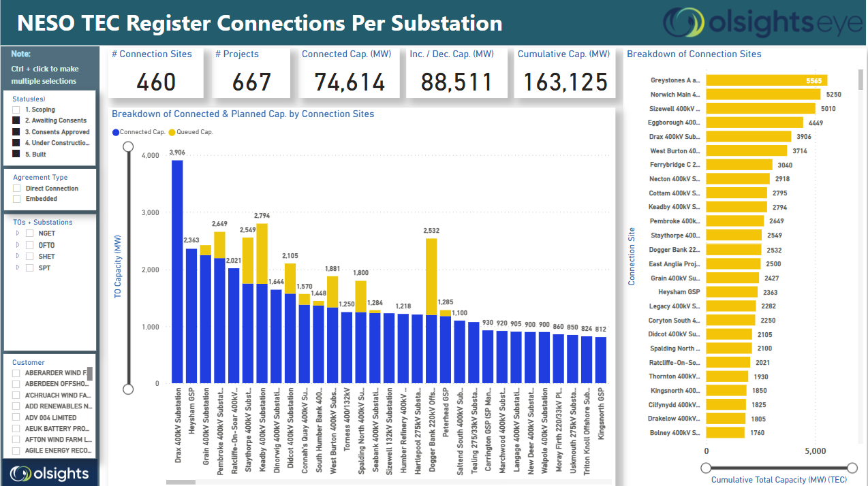The image size is (868, 486).
Task: Select the Greystones bar showing 5565
Action: pos(766,80)
